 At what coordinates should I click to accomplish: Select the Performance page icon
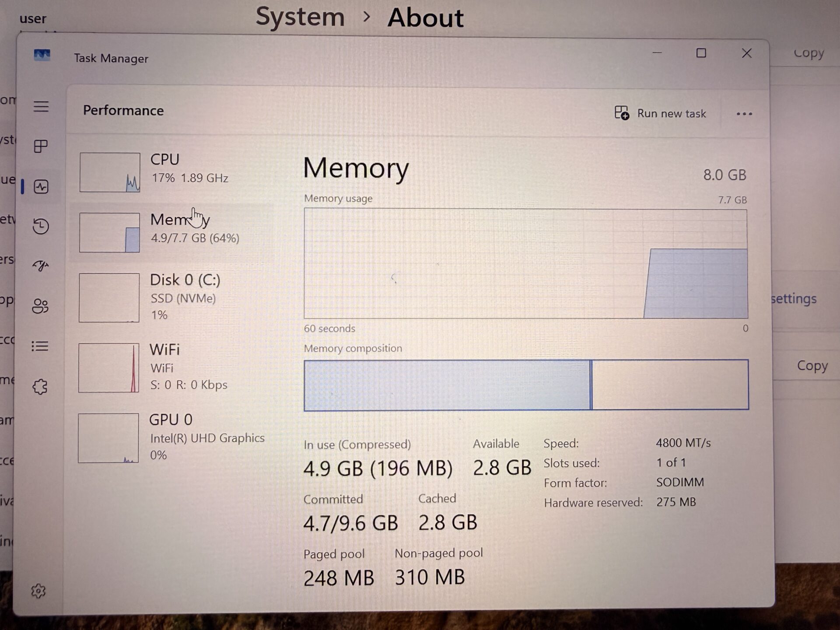pos(41,187)
